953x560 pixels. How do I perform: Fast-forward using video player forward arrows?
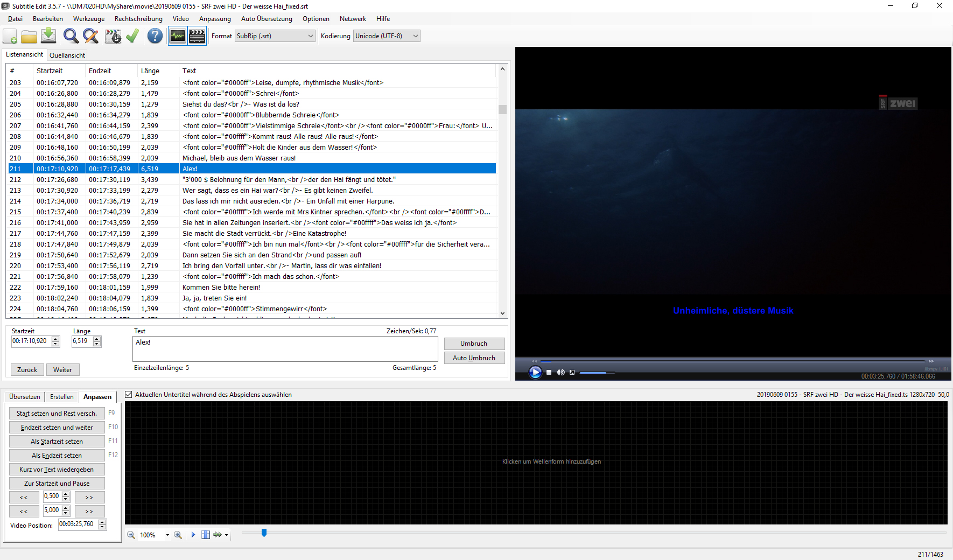[931, 361]
